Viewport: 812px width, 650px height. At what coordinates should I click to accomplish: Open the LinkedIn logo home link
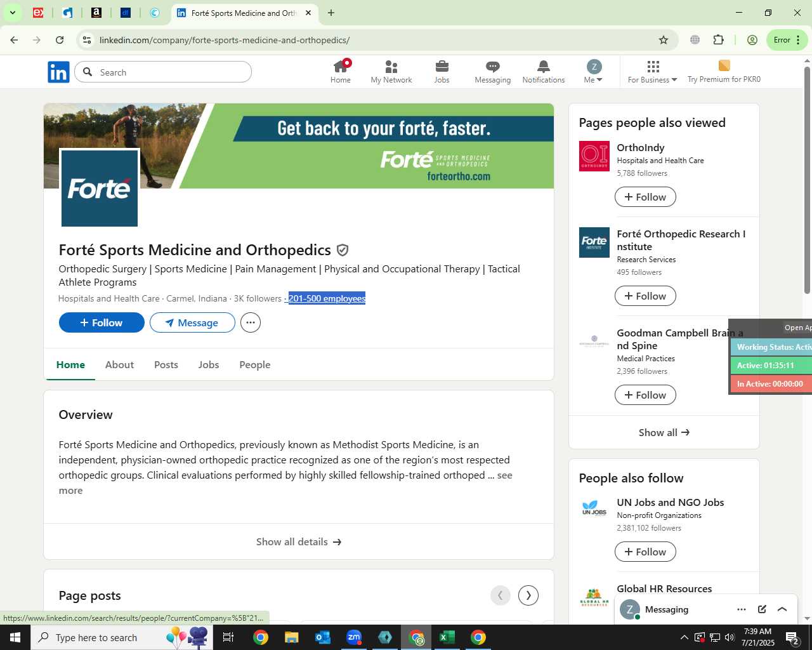(58, 72)
